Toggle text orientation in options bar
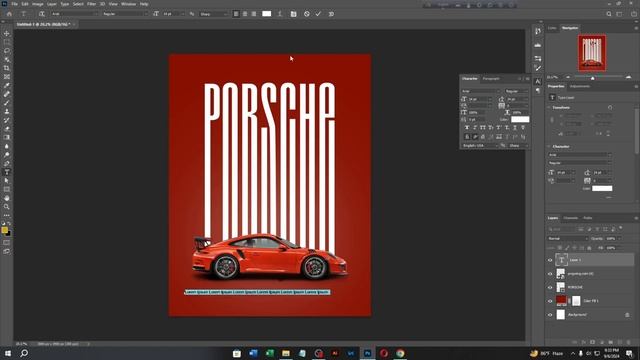The width and height of the screenshot is (640, 360). (x=42, y=14)
